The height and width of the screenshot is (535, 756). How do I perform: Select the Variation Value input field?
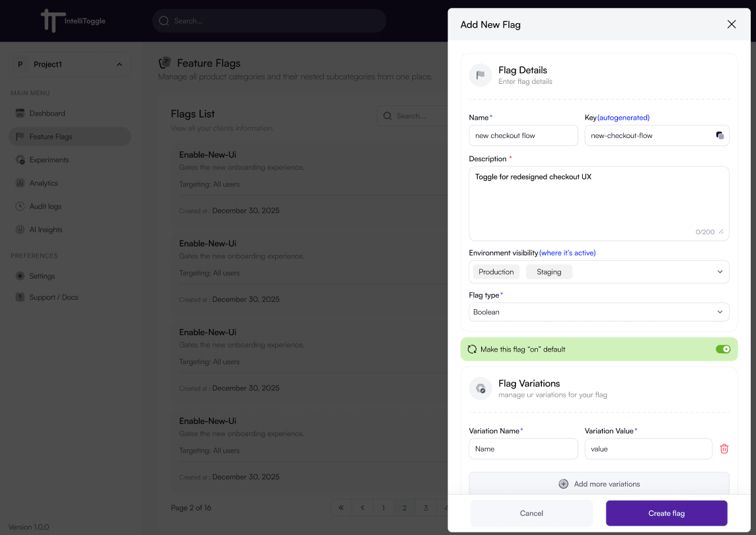[648, 449]
